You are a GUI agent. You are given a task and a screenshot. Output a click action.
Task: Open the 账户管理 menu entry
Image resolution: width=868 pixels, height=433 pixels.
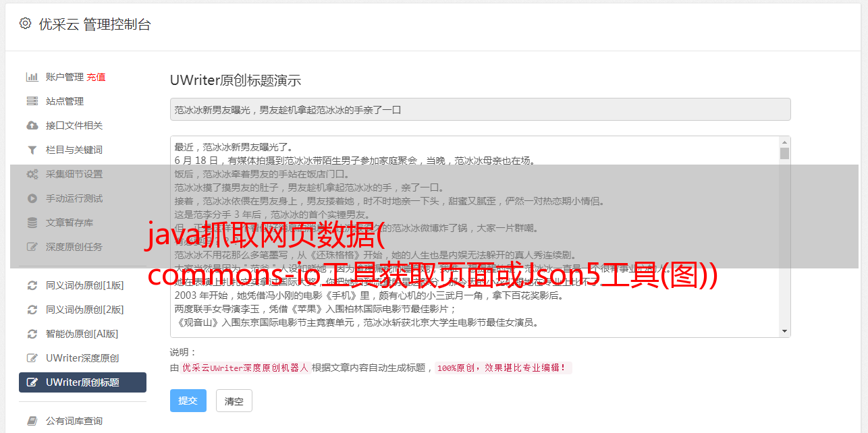65,77
